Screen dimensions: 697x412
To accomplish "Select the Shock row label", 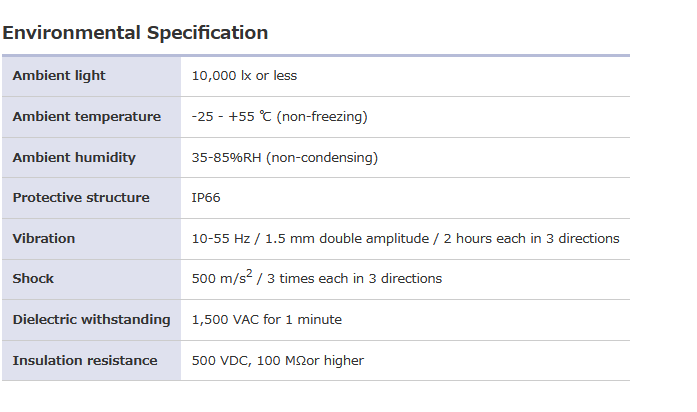I will [x=33, y=279].
